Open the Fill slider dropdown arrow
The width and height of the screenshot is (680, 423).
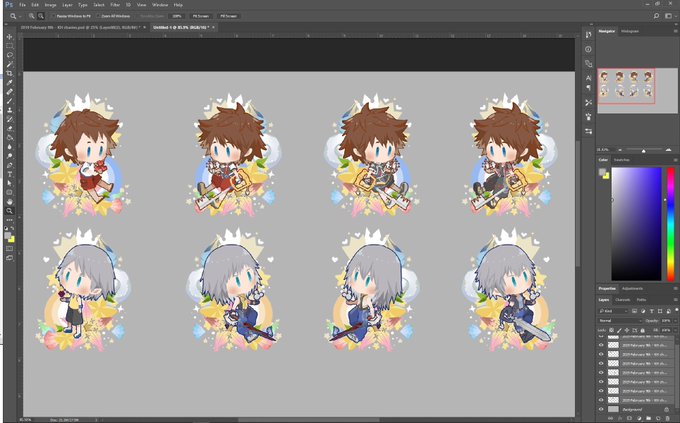676,330
